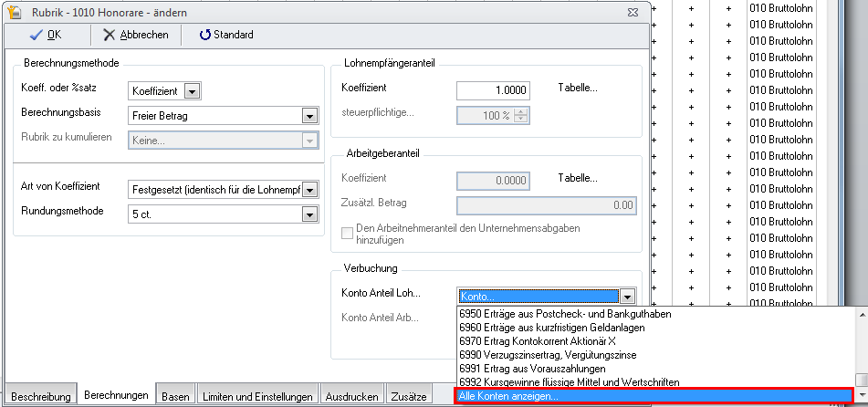Choose Alle Konten anzeigen... in the list
Viewport: 868px width, 407px height.
(654, 396)
